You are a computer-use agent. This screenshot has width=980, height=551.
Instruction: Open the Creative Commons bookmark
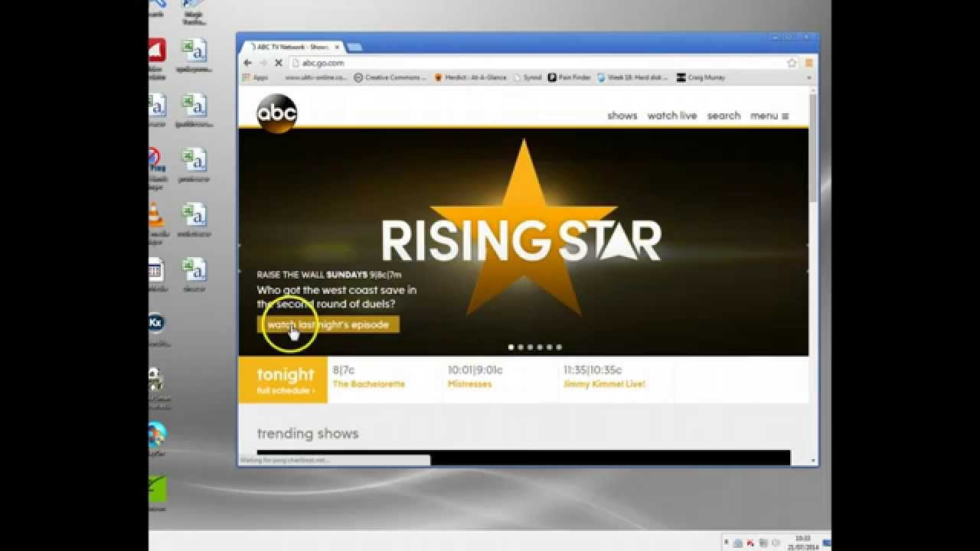coord(390,77)
